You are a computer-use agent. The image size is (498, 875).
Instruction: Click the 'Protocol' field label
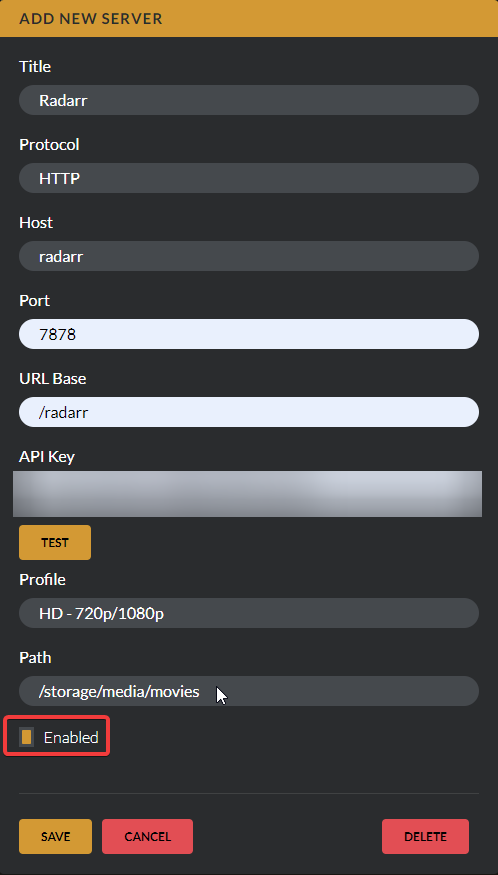49,145
